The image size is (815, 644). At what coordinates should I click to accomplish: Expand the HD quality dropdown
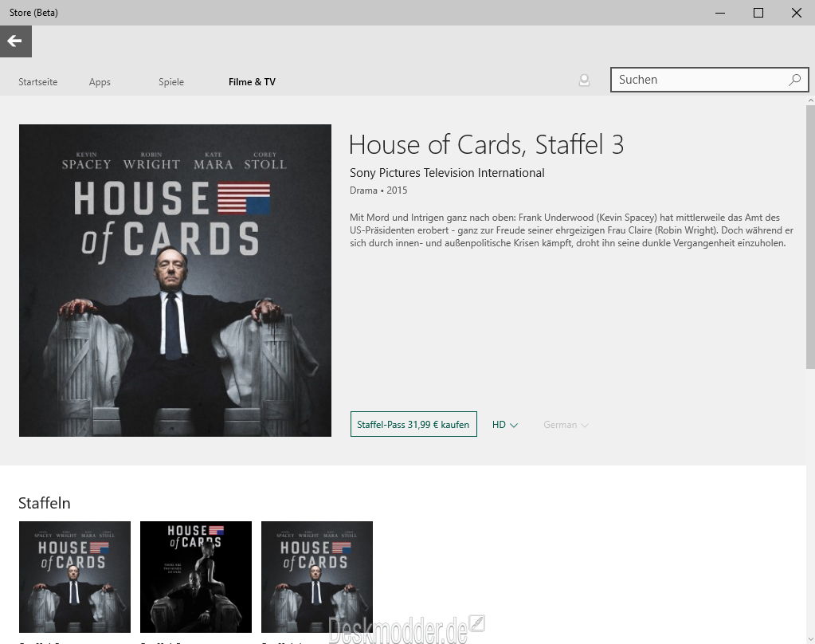click(x=505, y=425)
